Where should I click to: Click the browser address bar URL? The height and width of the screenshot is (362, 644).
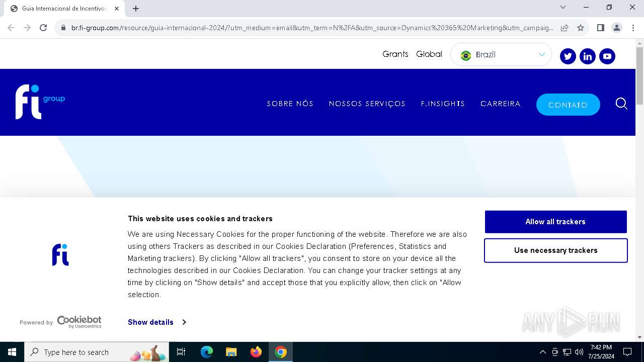point(312,28)
